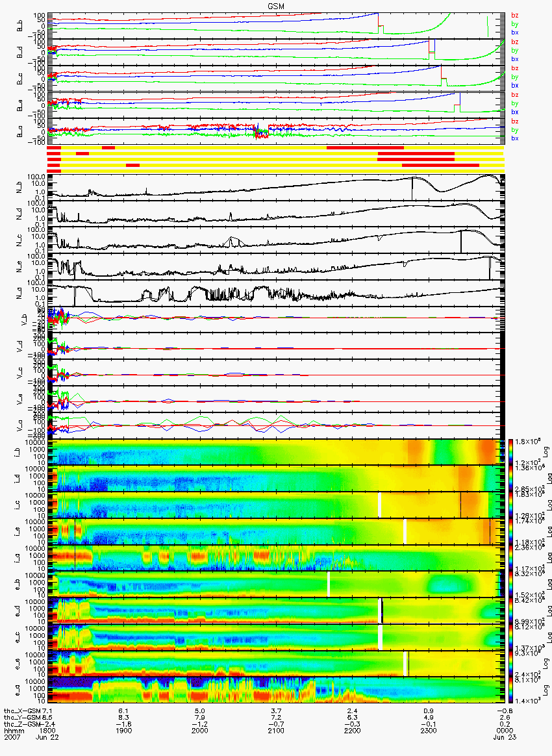Click the color bar beside the e_b spectrogram

510,585
